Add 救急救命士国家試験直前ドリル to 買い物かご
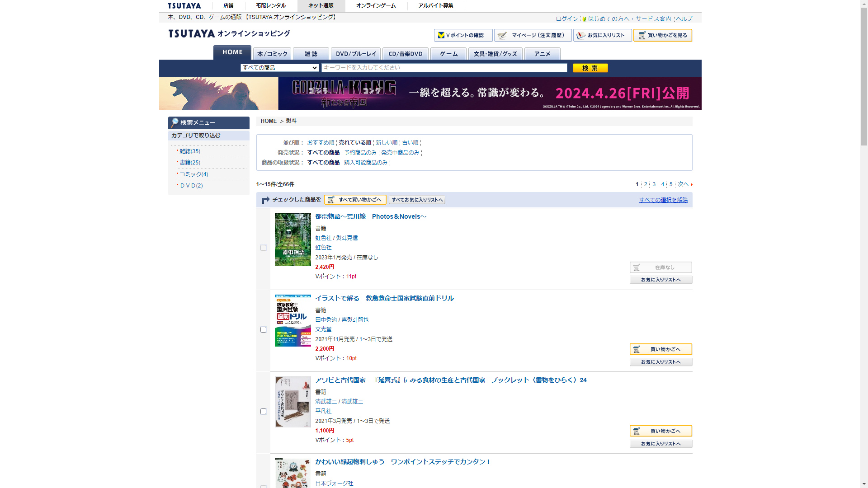This screenshot has width=868, height=488. (661, 349)
